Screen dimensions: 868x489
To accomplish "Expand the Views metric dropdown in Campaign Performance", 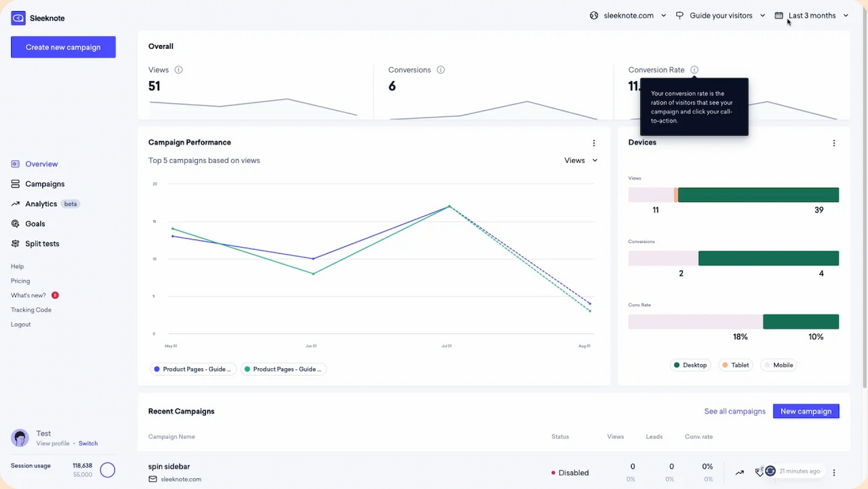I will [x=580, y=160].
